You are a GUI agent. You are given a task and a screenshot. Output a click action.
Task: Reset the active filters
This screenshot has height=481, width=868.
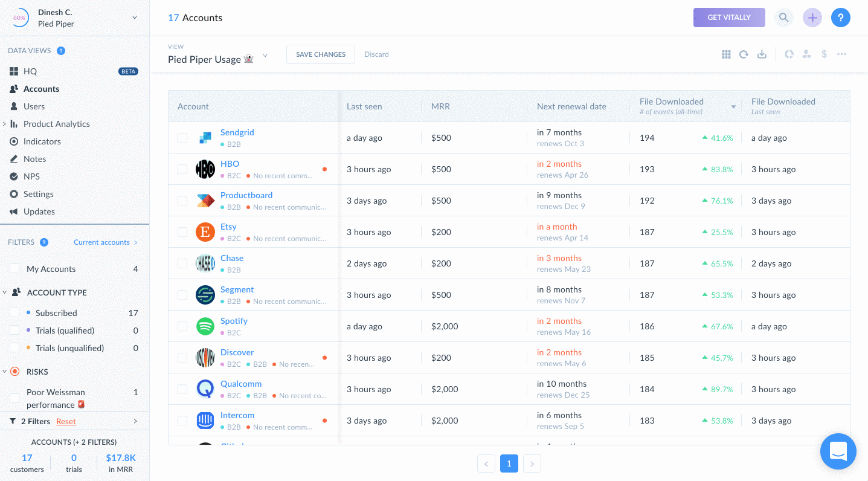click(x=66, y=422)
